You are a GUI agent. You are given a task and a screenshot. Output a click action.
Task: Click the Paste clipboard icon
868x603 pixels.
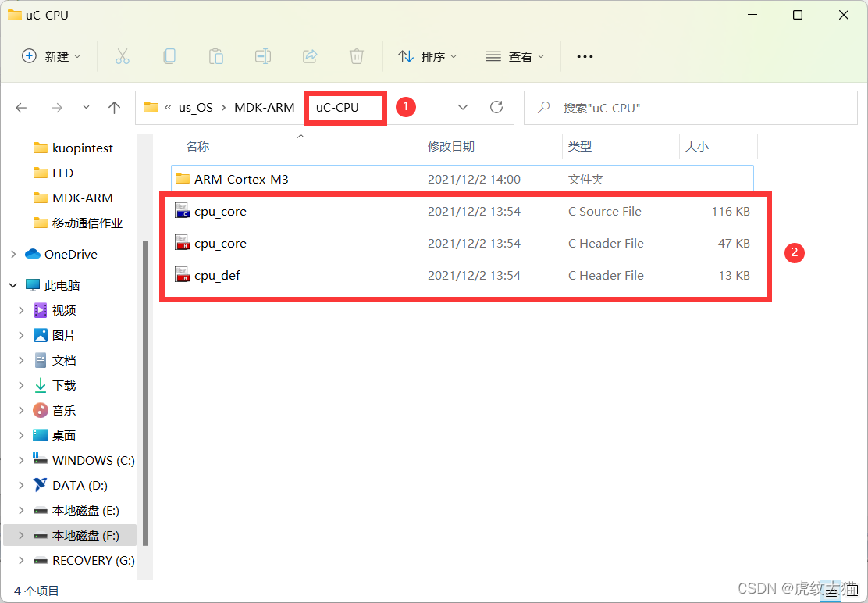(x=216, y=56)
